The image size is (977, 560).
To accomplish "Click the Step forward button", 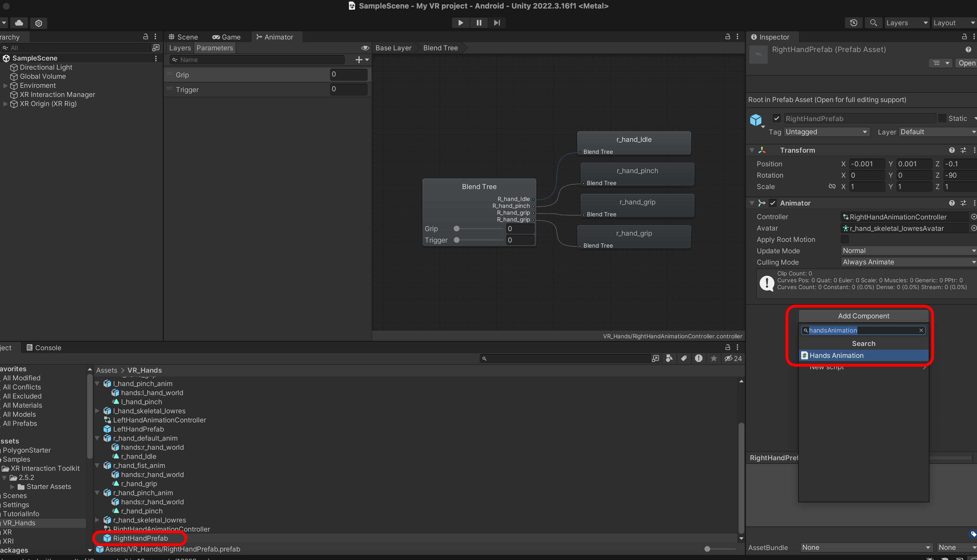I will 497,23.
